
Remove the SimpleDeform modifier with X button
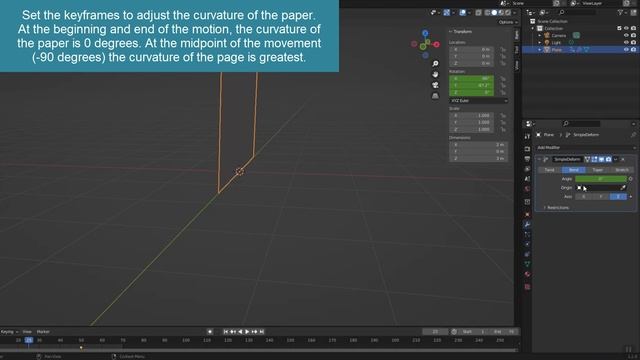coord(623,159)
